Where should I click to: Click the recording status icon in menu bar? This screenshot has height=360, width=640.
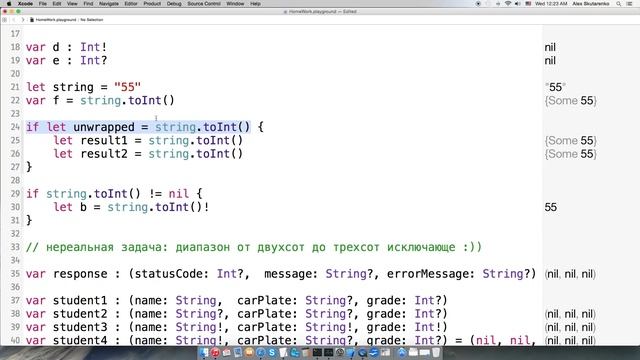tap(478, 4)
